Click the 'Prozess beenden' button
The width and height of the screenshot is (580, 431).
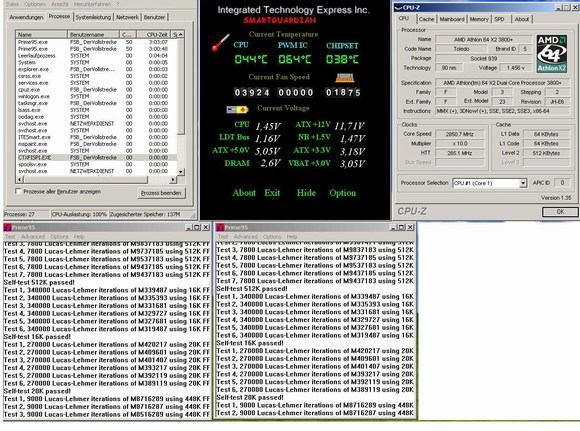161,193
